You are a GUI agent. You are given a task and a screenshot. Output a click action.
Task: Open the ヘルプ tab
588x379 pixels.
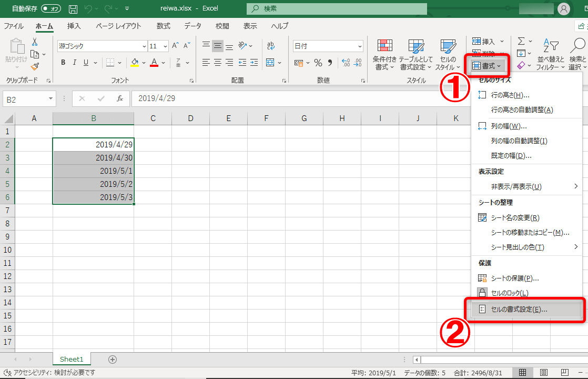point(280,26)
